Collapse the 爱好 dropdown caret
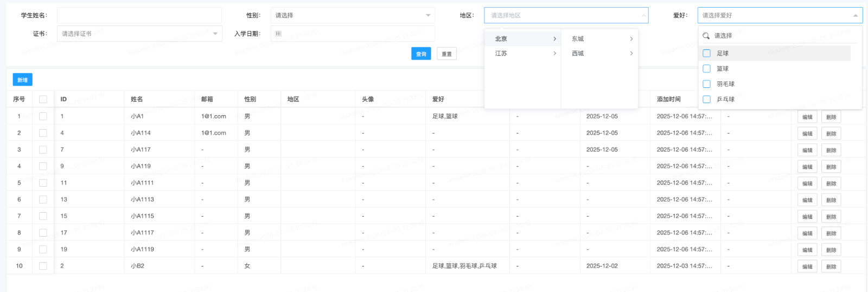Viewport: 868px width, 292px height. (x=856, y=16)
